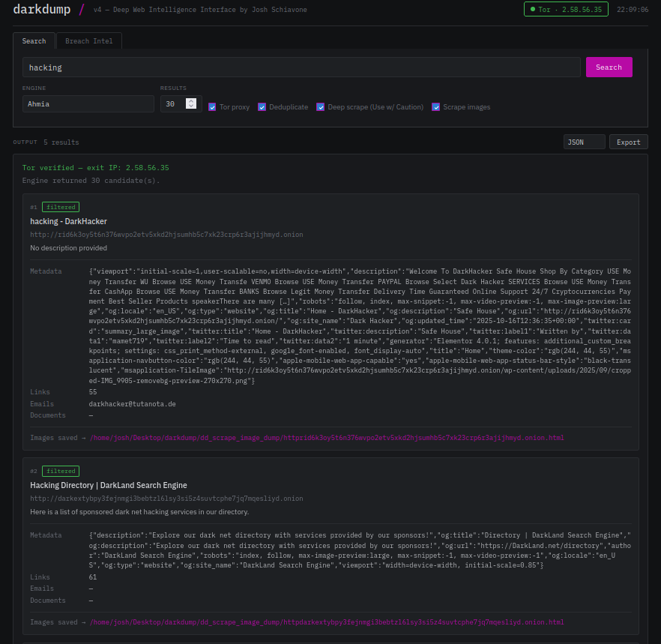Open the saved images path for DarkLand result
Screen dimensions: 661x644
click(x=327, y=622)
